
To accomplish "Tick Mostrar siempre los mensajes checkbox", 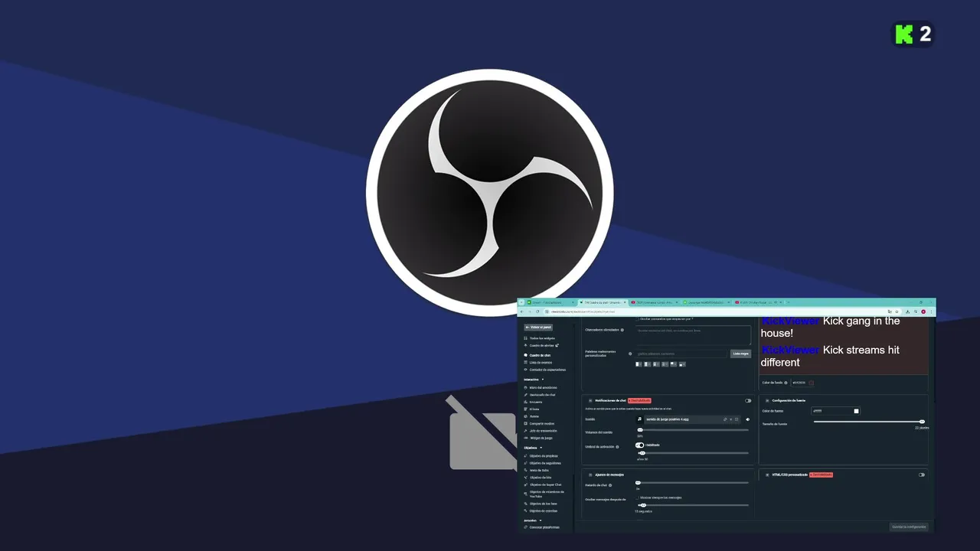I will coord(637,497).
